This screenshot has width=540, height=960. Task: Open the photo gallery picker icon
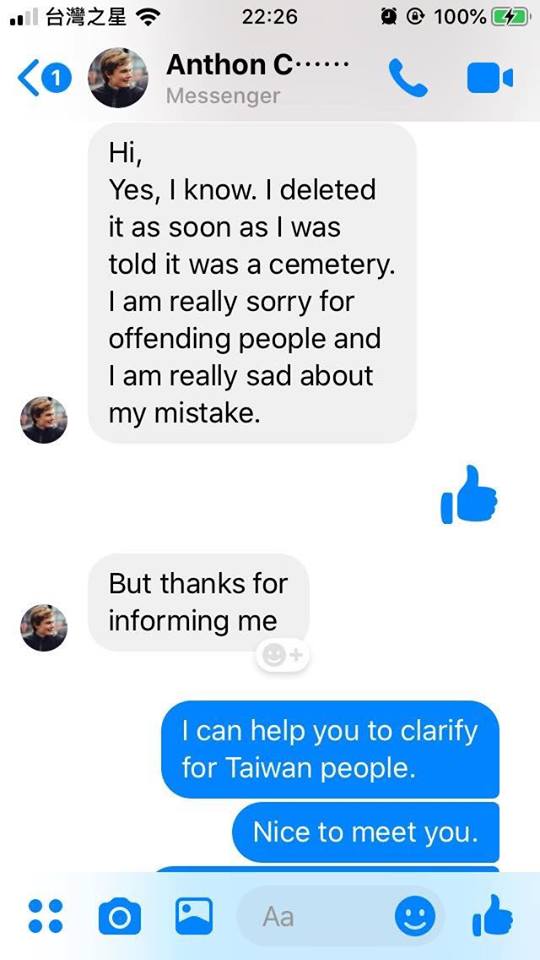pos(194,916)
